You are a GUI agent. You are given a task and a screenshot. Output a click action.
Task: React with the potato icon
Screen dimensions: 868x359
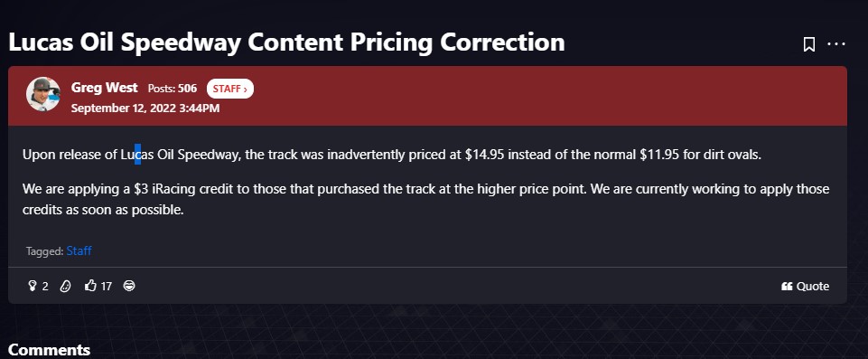coord(65,286)
